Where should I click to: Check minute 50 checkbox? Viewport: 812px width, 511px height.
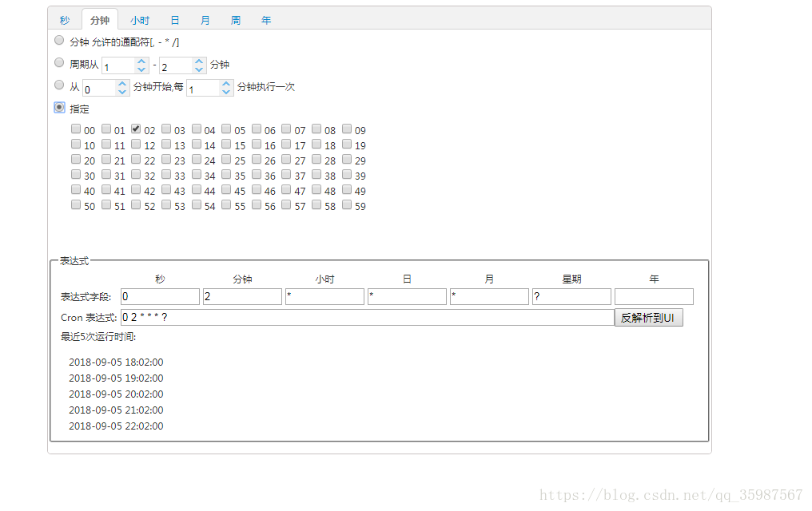pos(76,204)
